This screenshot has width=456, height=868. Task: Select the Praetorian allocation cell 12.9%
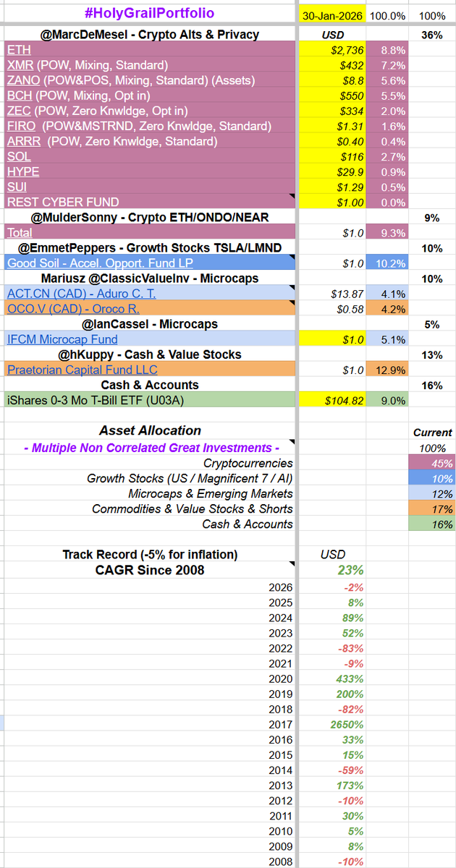[388, 370]
